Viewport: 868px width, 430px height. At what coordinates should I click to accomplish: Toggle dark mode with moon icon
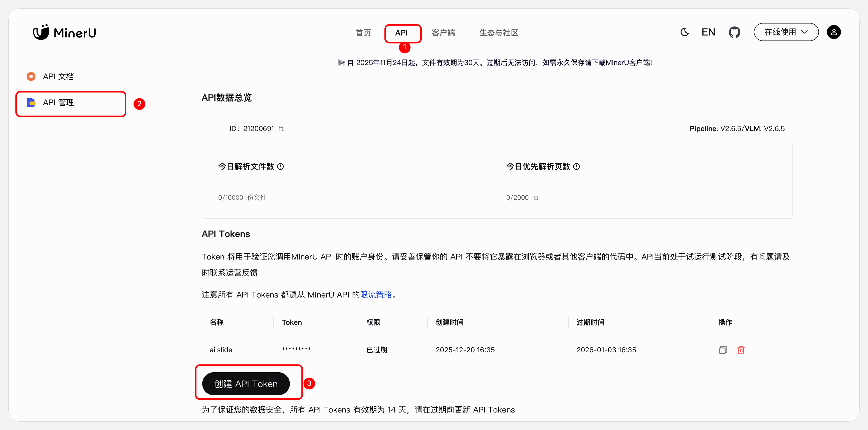tap(684, 32)
